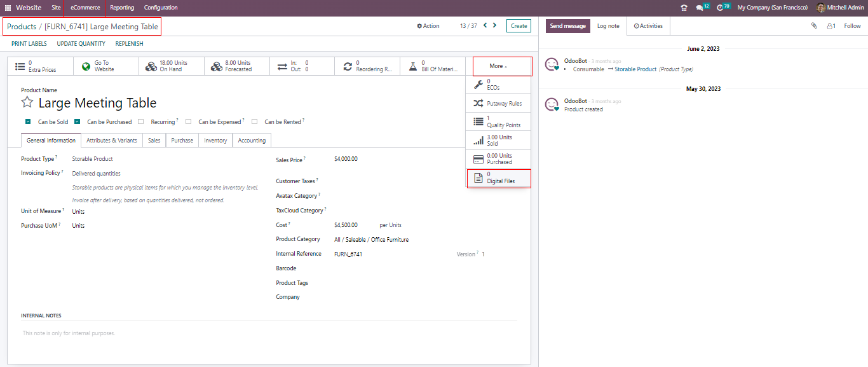
Task: Switch to the Inventory tab
Action: (x=215, y=141)
